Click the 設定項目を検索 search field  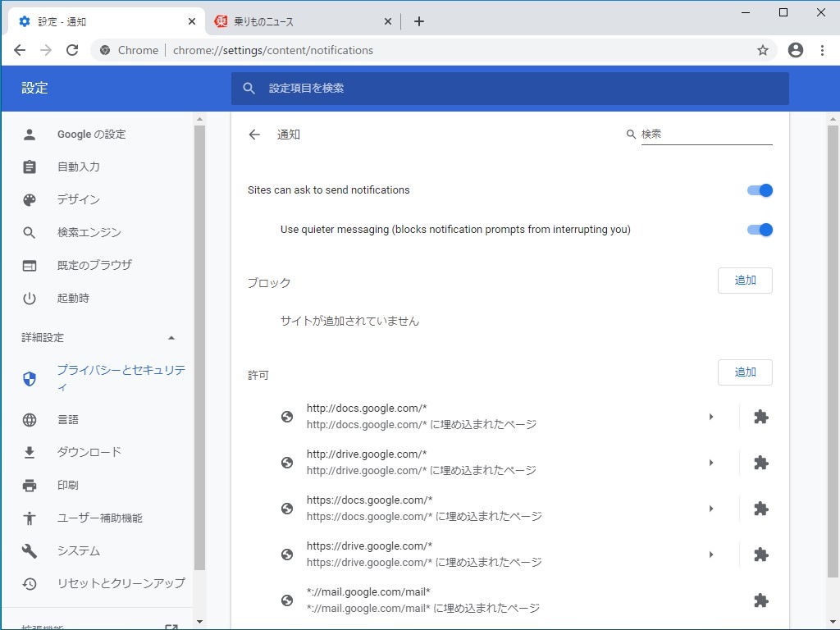509,88
